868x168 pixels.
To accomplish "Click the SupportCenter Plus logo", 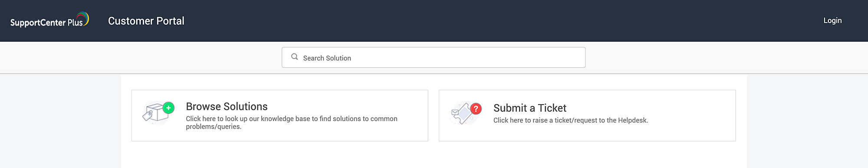I will point(49,20).
